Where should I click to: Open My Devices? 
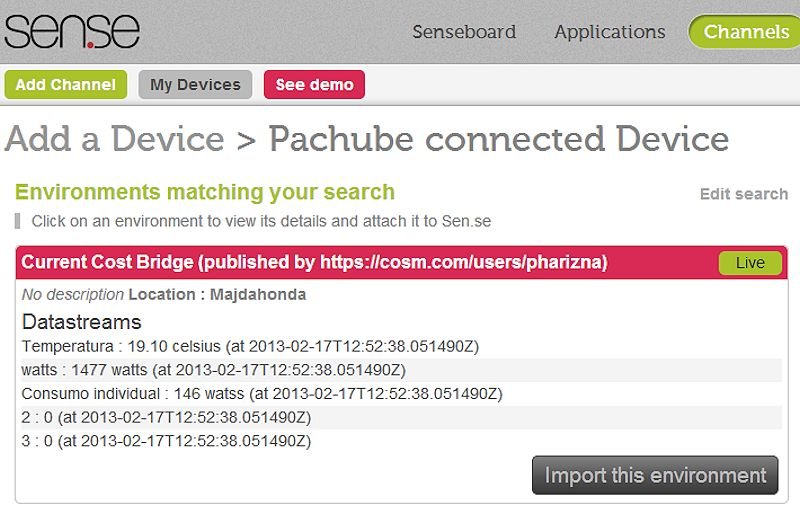click(195, 84)
